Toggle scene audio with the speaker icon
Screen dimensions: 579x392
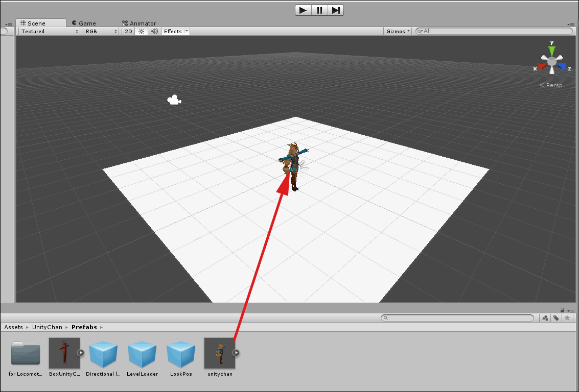tap(154, 31)
